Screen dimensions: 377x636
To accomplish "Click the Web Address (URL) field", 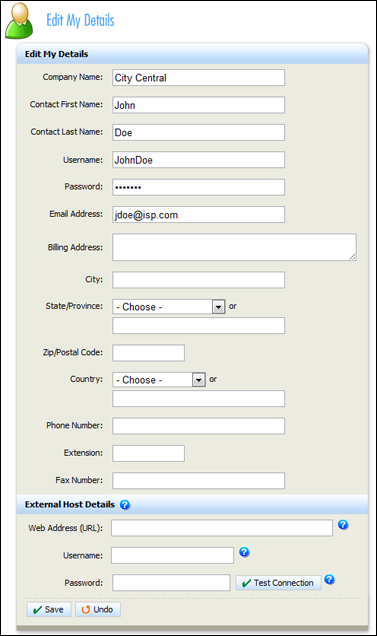I will (222, 528).
